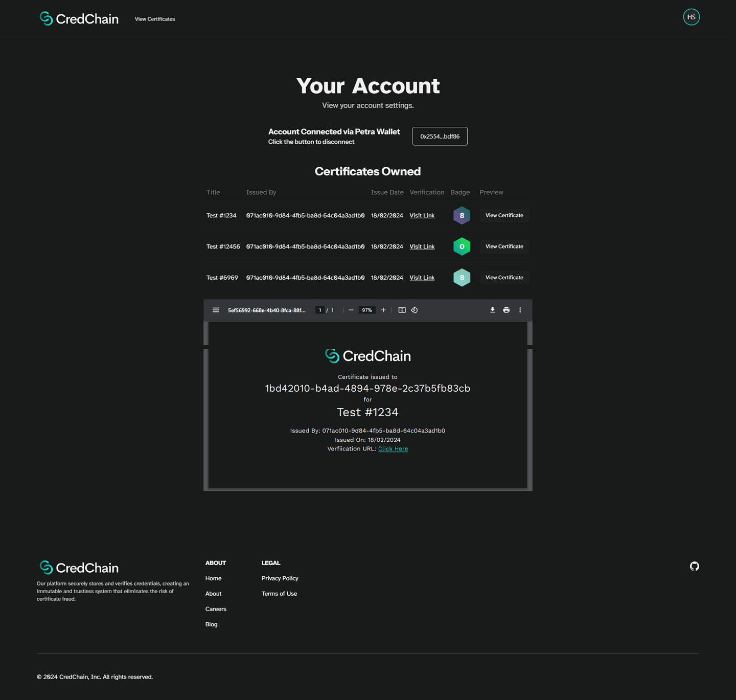Viewport: 736px width, 700px height.
Task: Click the Badge column header
Action: tap(460, 192)
